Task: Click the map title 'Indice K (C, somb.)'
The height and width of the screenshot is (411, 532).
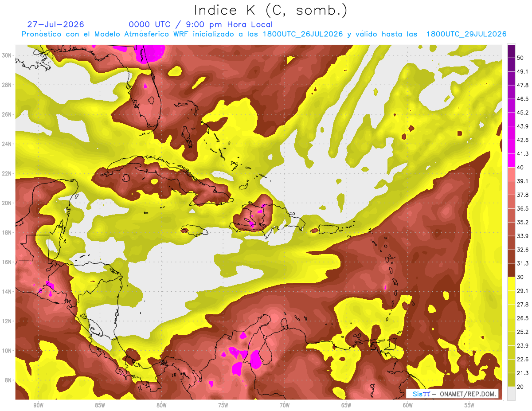Action: tap(270, 10)
